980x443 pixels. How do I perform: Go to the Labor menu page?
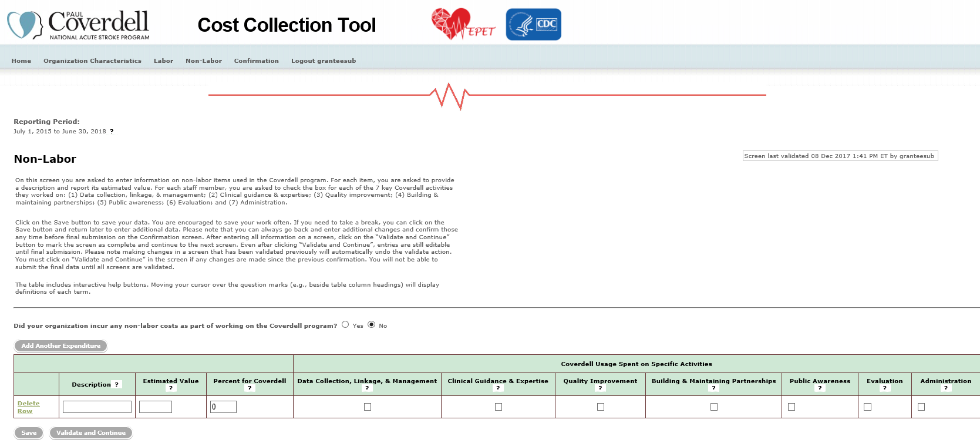point(163,61)
